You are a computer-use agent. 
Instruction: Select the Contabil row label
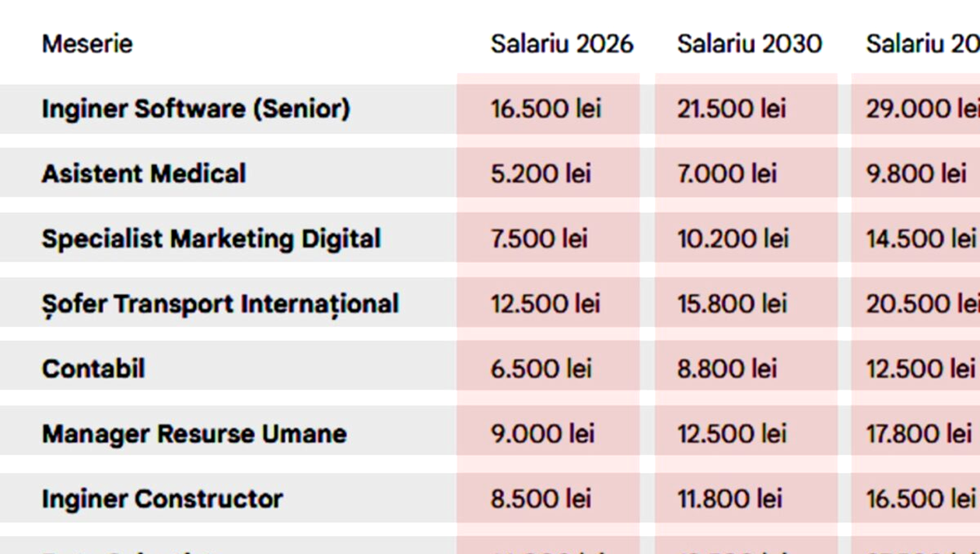[93, 368]
